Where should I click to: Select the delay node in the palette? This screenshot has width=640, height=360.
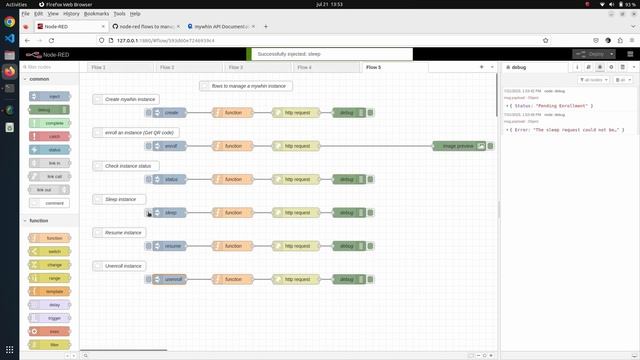[49, 305]
